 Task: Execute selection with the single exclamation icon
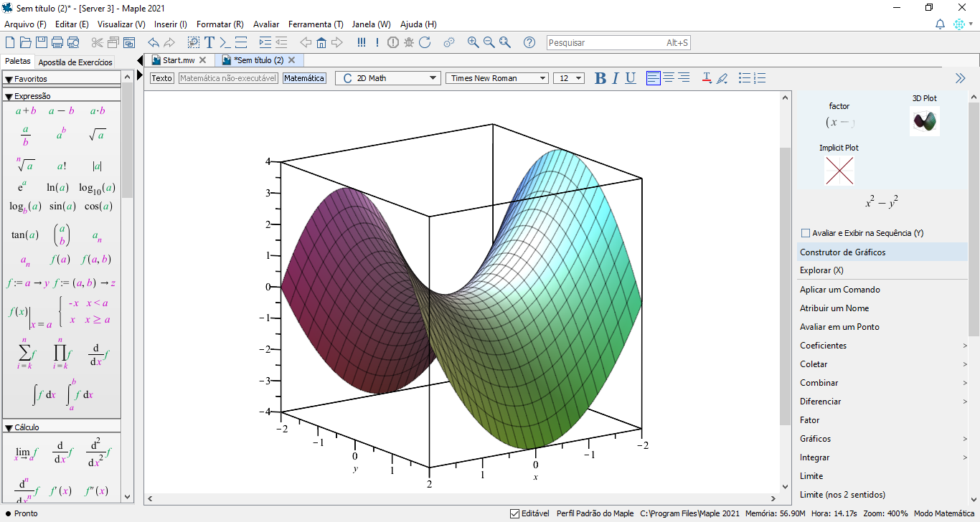pyautogui.click(x=377, y=42)
